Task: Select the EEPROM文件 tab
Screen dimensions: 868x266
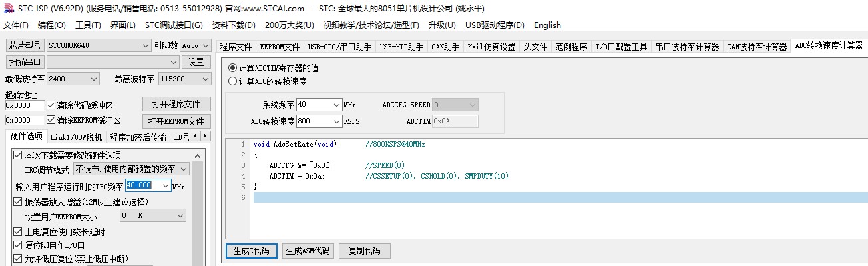Action: [x=280, y=47]
